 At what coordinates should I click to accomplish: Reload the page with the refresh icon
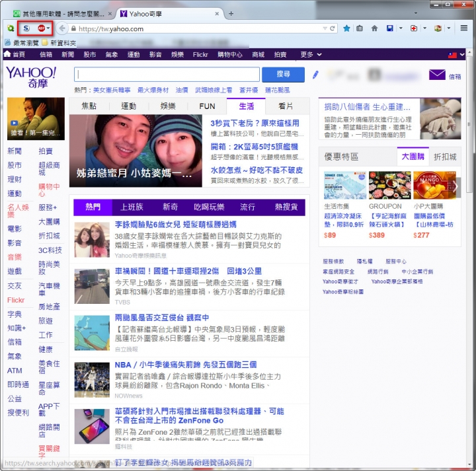point(333,28)
